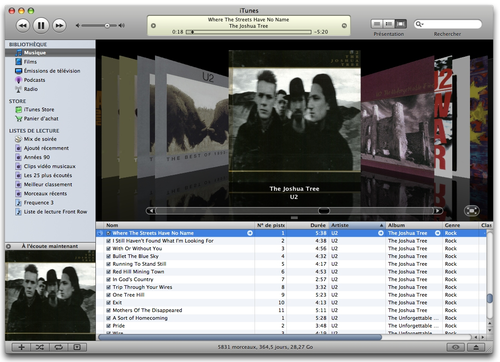Eject disc using bottom right icon
This screenshot has height=362, width=500.
pos(476,347)
